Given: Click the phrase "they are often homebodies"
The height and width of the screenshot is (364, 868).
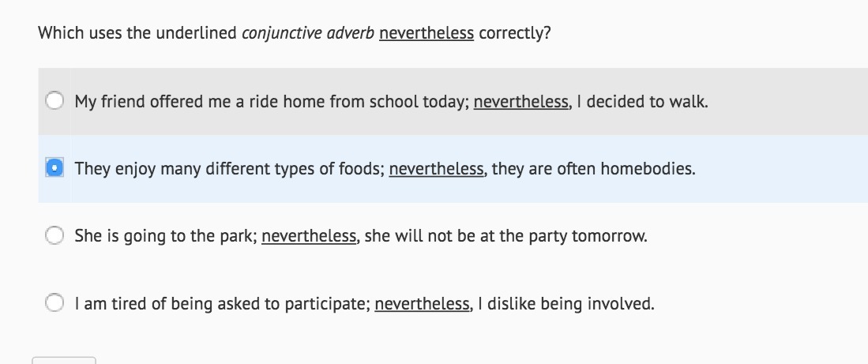Looking at the screenshot, I should (x=593, y=169).
